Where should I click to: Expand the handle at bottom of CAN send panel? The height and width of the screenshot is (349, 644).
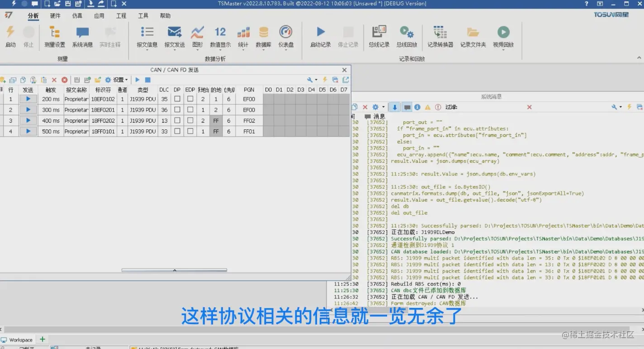[174, 270]
